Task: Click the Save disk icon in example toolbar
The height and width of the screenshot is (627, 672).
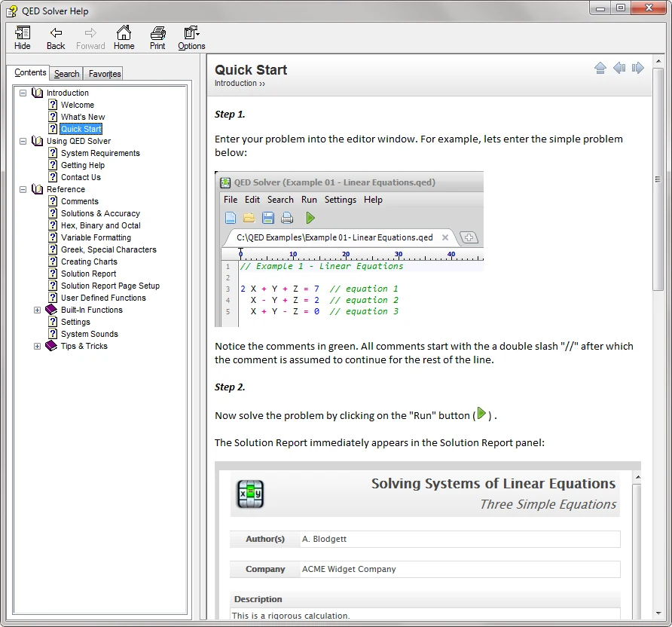Action: point(268,218)
